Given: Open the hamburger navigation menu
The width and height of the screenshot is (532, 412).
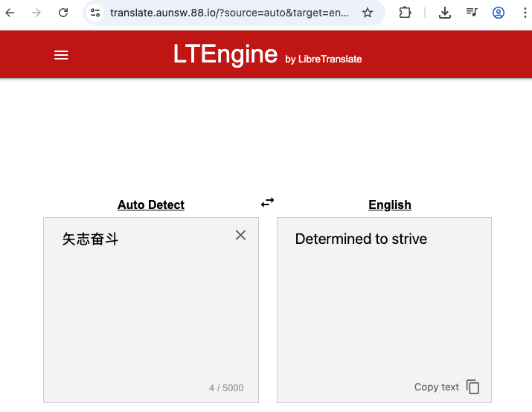Looking at the screenshot, I should [61, 55].
